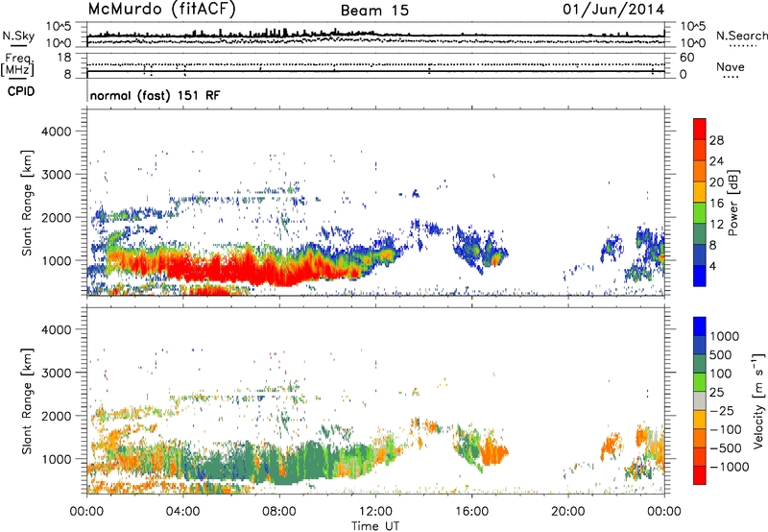
Task: Pick the bright blue top Velocity colorbar segment
Action: click(x=700, y=326)
